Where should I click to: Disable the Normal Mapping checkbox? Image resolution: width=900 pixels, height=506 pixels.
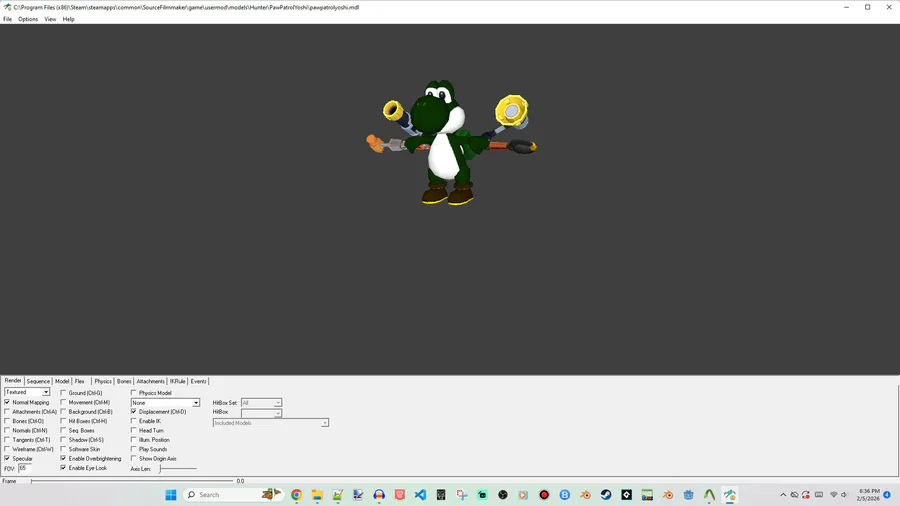point(7,403)
